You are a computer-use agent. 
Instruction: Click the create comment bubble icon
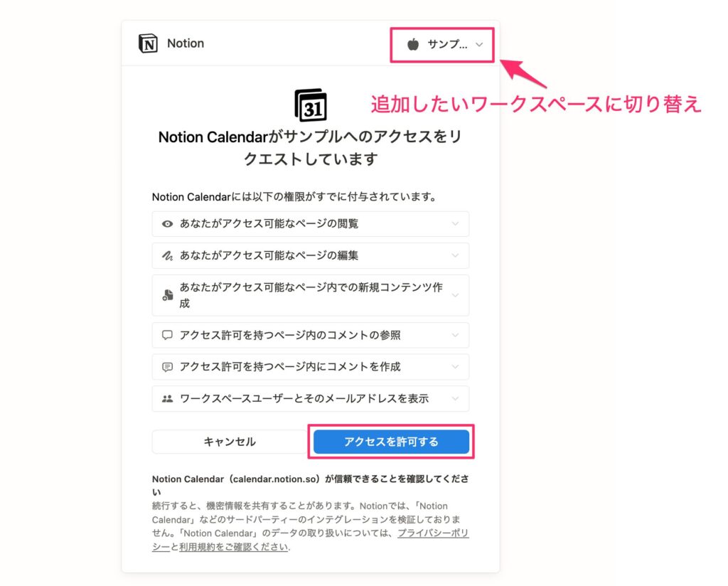coord(167,367)
